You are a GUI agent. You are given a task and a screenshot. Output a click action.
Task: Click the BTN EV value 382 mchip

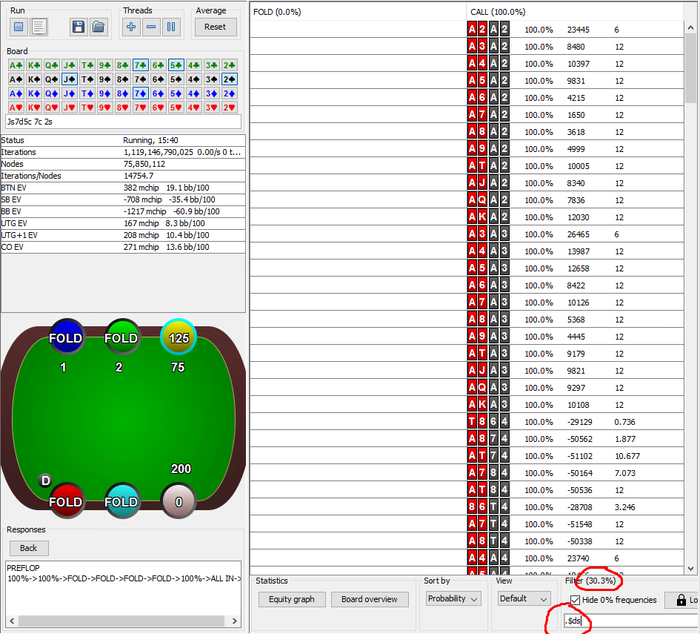click(141, 188)
